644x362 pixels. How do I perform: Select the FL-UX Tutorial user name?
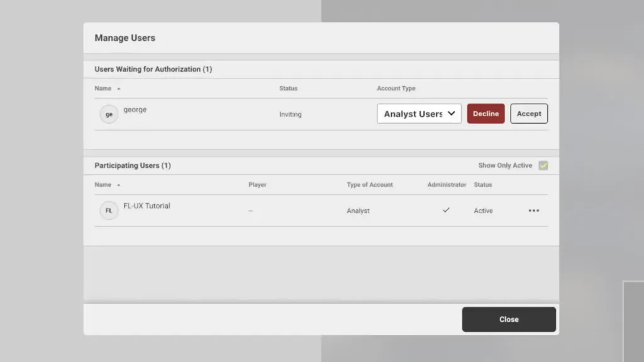tap(147, 206)
